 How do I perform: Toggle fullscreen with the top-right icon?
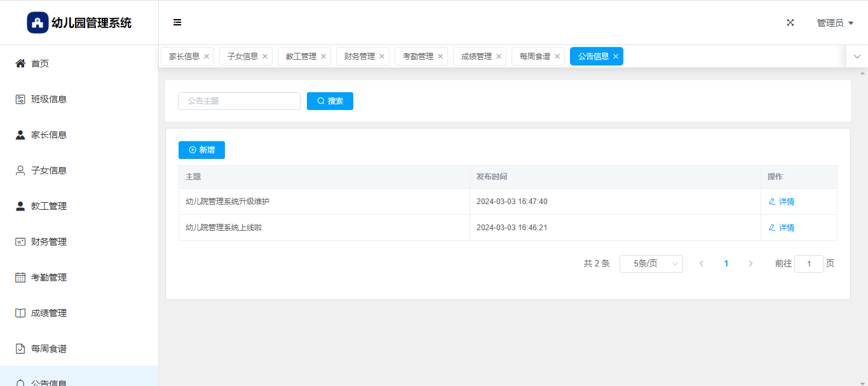(x=790, y=23)
